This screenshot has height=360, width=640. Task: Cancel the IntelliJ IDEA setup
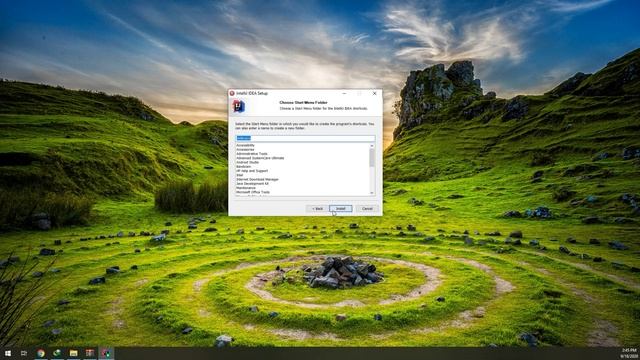pos(367,209)
